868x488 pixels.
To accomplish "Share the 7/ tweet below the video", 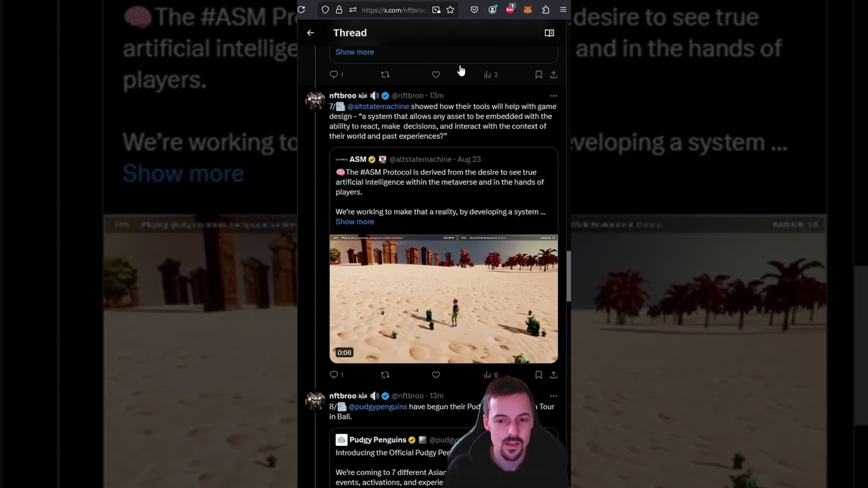I will pos(553,375).
